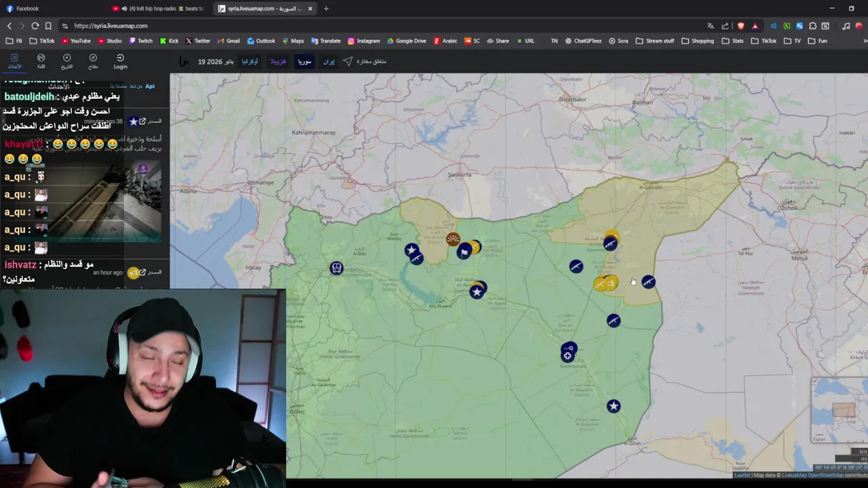
Task: Close the syria.liveuamap.com tab
Action: pyautogui.click(x=310, y=9)
